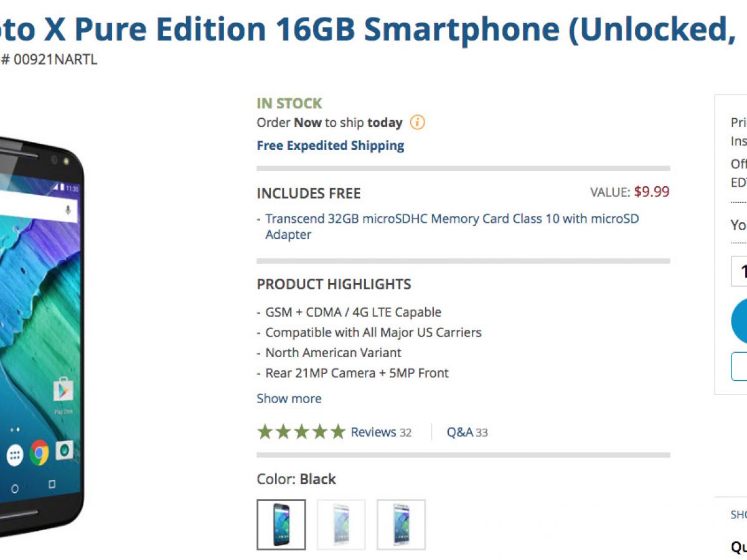Click the microphone icon in the phone's search bar
This screenshot has width=747, height=560.
(x=68, y=210)
